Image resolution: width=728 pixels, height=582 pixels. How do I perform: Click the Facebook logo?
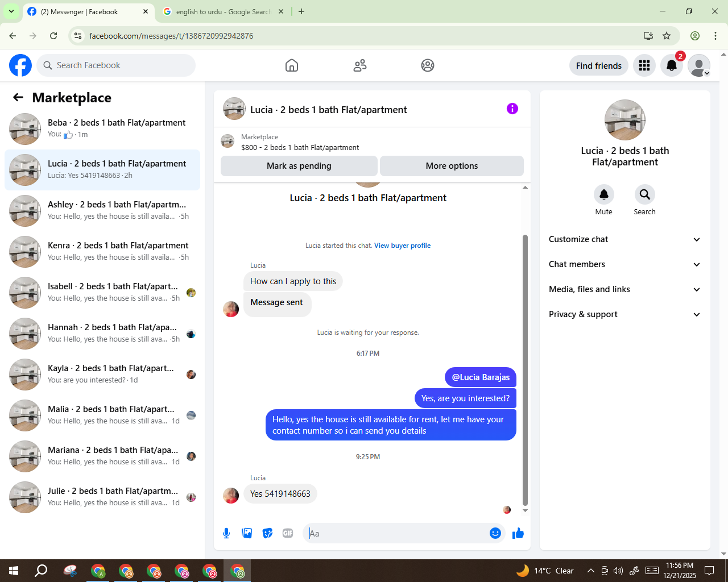(20, 65)
